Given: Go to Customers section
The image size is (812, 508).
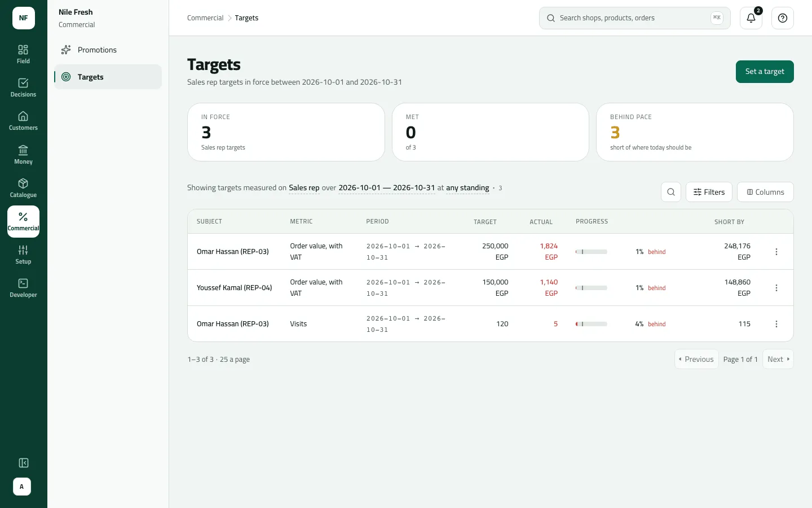Looking at the screenshot, I should pos(23,121).
